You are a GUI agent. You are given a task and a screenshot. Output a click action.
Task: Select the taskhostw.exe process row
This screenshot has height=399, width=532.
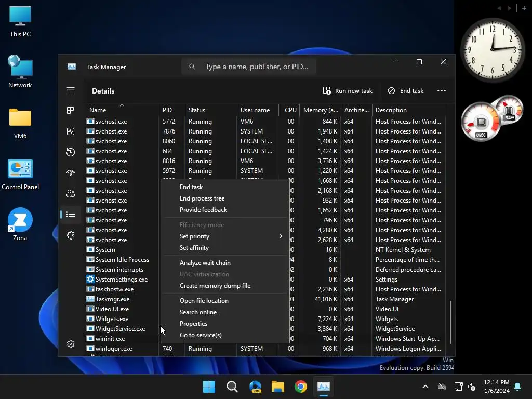(x=265, y=289)
